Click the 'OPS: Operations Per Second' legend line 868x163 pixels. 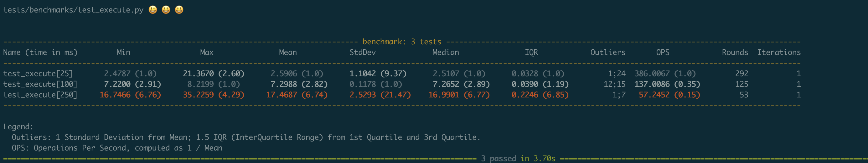coord(117,148)
